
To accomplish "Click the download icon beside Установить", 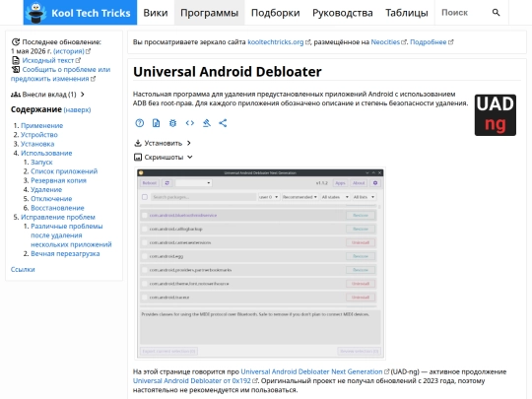I will [x=138, y=143].
